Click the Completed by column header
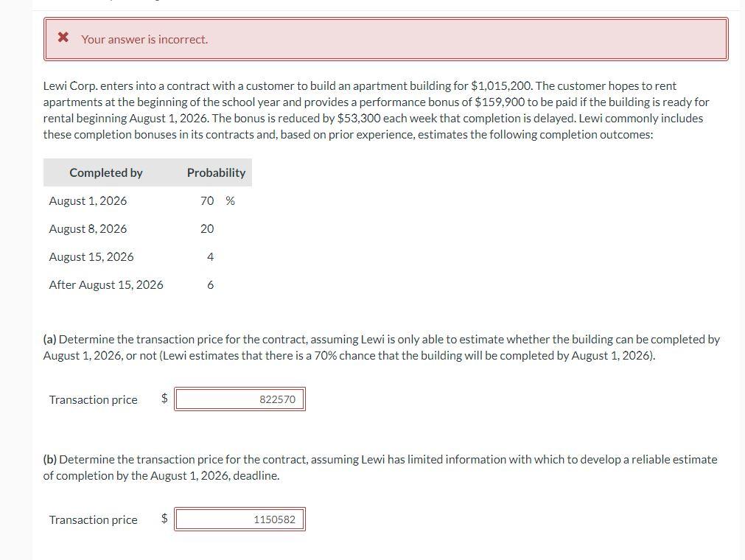This screenshot has height=560, width=745. [x=105, y=172]
